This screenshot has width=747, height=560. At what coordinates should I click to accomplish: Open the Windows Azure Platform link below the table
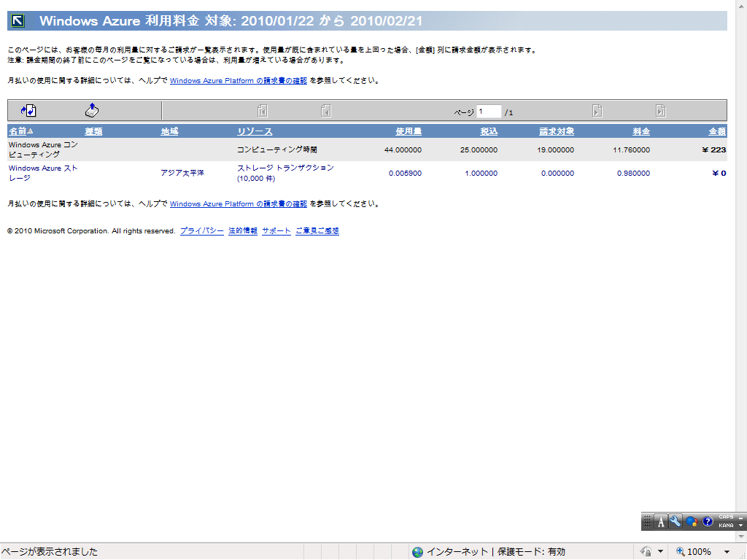[239, 204]
